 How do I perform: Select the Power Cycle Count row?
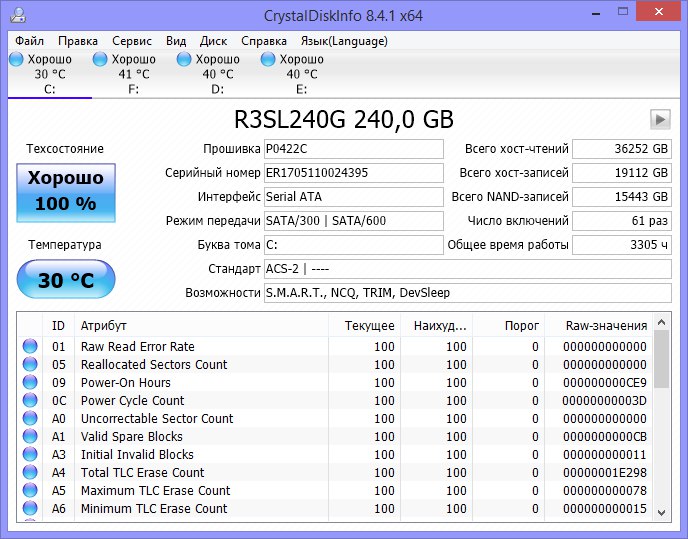tap(335, 400)
